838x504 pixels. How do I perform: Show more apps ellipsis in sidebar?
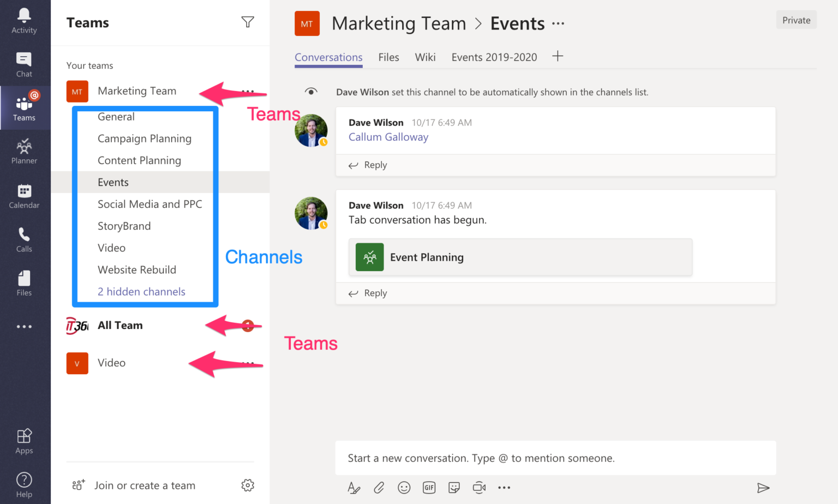(x=25, y=327)
